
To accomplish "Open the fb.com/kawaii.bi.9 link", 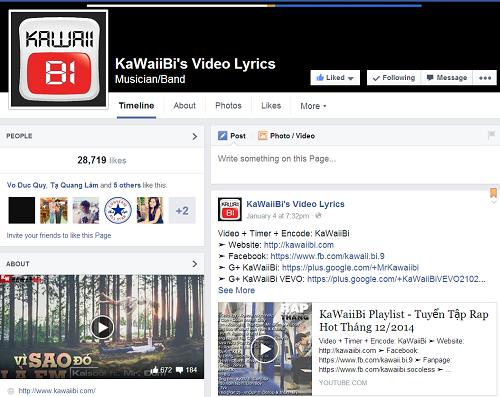I will coord(327,256).
